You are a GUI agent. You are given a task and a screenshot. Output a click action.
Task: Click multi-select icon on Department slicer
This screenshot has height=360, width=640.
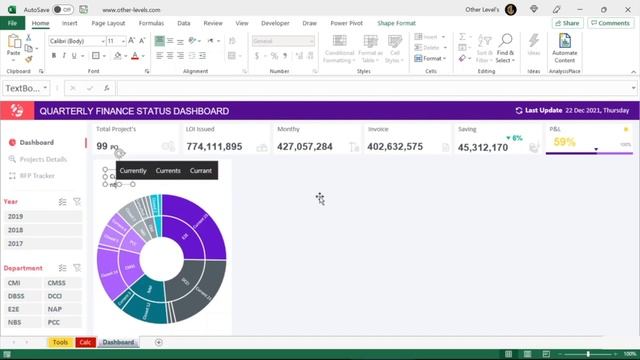62,268
